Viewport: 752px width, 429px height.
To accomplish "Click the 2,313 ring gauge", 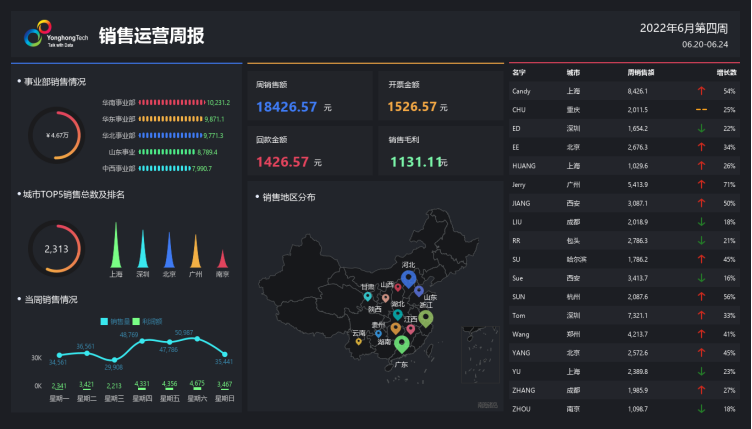I will 56,249.
